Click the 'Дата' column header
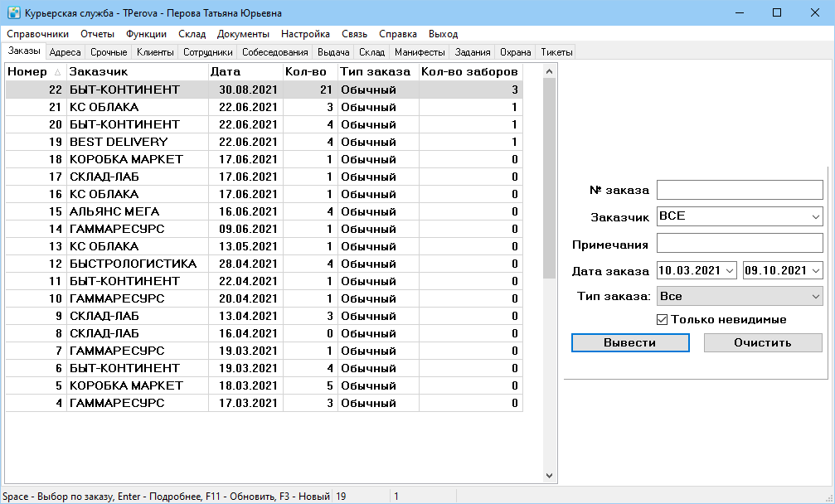The width and height of the screenshot is (835, 504). [245, 72]
